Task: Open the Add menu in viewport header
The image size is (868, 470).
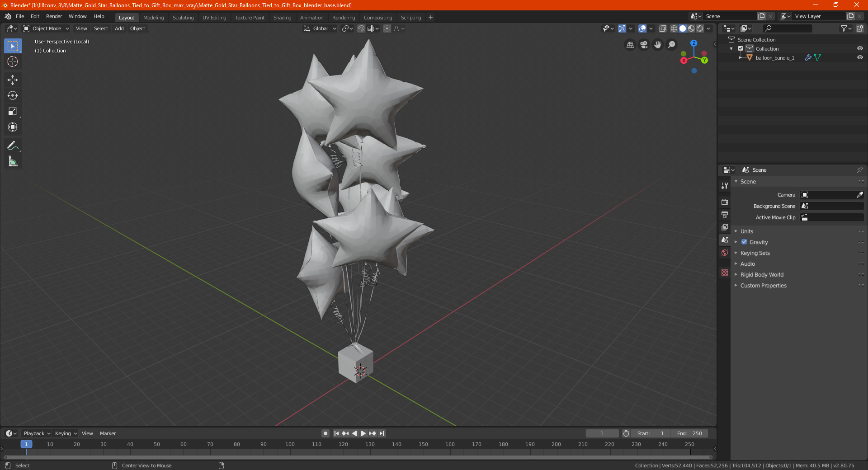Action: (119, 28)
